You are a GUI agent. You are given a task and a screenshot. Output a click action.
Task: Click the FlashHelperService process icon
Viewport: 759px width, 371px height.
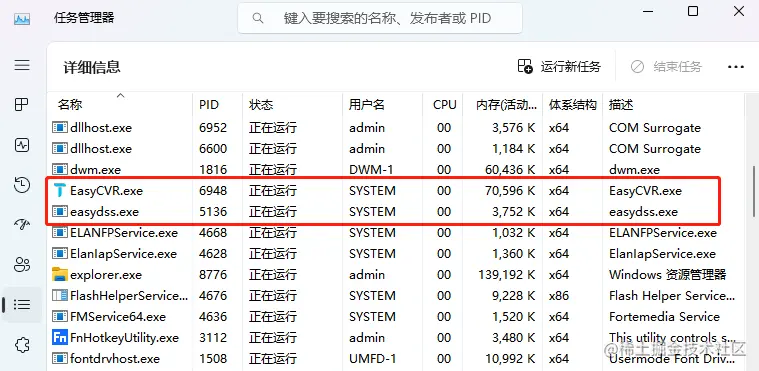(60, 295)
